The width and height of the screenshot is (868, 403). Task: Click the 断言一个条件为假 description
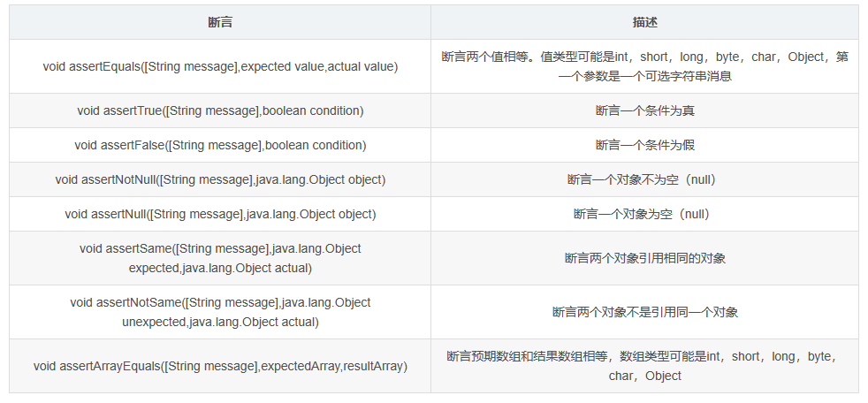tap(645, 145)
